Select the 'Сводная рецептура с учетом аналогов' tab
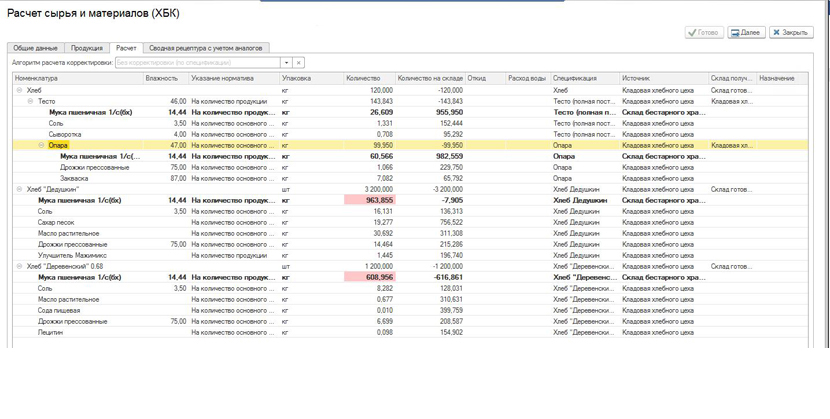The image size is (830, 419). [206, 48]
